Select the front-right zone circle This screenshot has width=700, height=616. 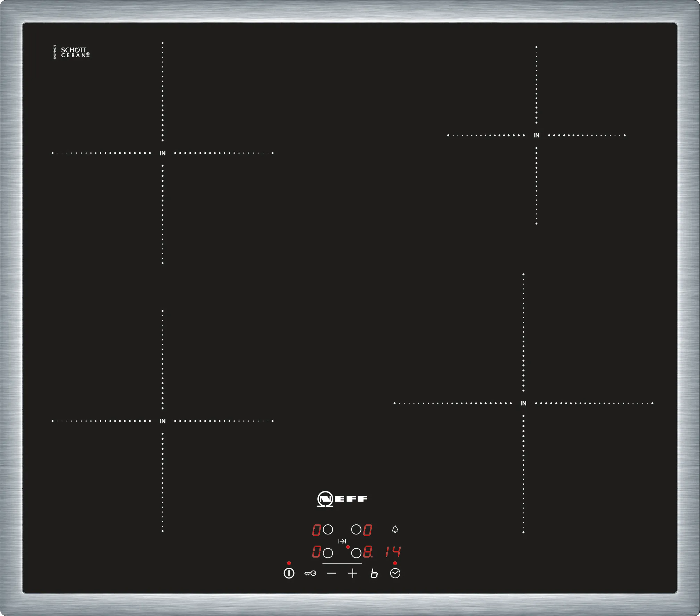(x=356, y=553)
